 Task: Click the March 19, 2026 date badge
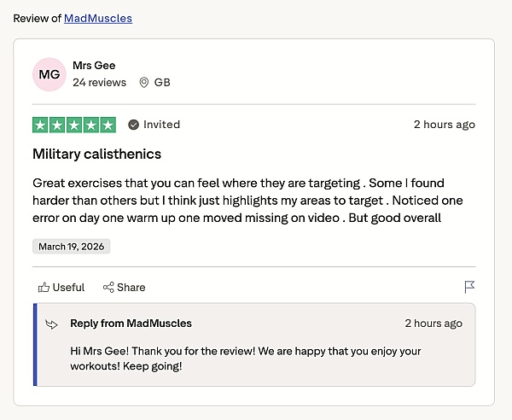[x=72, y=247]
